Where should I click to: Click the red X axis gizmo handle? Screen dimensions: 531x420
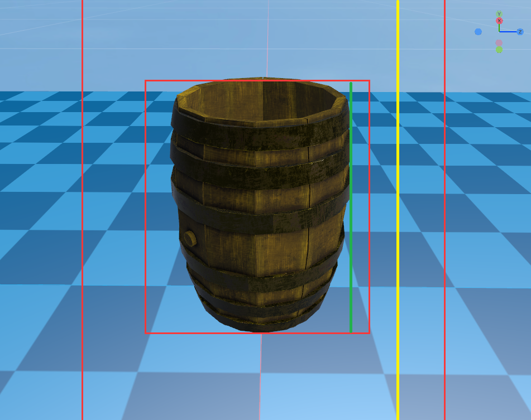499,21
